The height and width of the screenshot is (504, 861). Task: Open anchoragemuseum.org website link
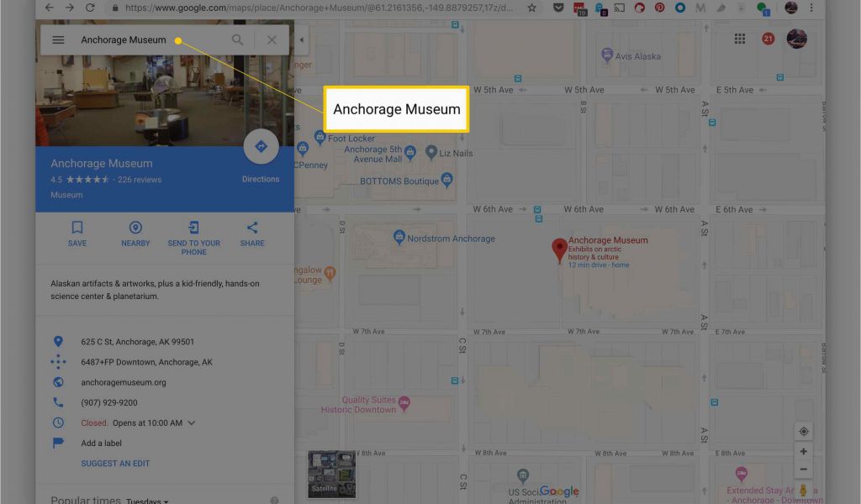click(124, 382)
